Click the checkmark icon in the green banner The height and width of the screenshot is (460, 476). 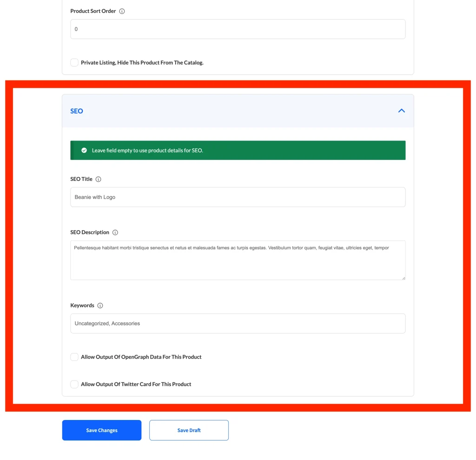(x=84, y=150)
